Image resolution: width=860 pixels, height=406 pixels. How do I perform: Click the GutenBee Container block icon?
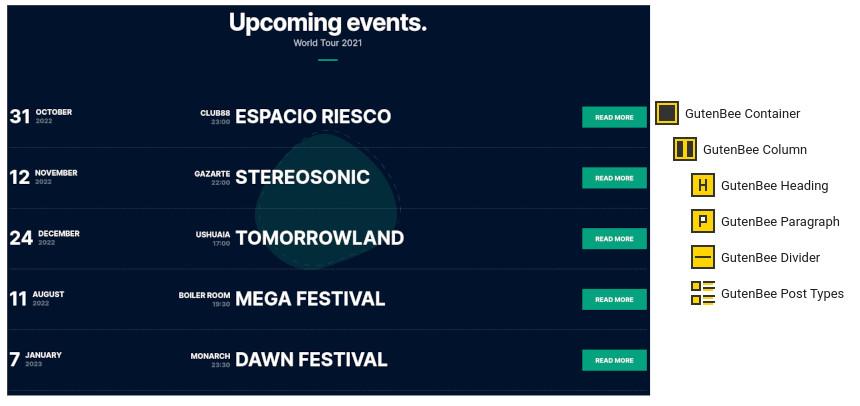[x=666, y=113]
